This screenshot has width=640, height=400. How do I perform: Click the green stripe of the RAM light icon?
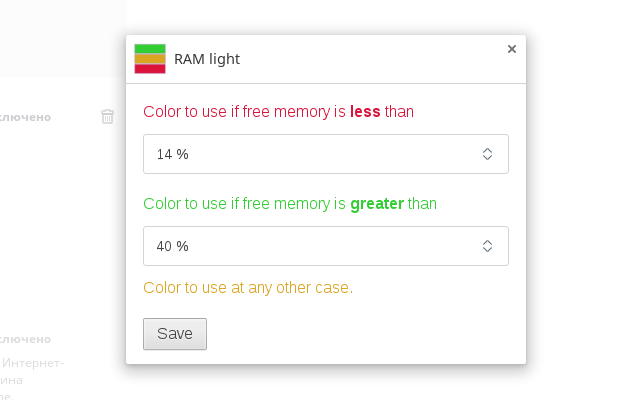(x=150, y=49)
